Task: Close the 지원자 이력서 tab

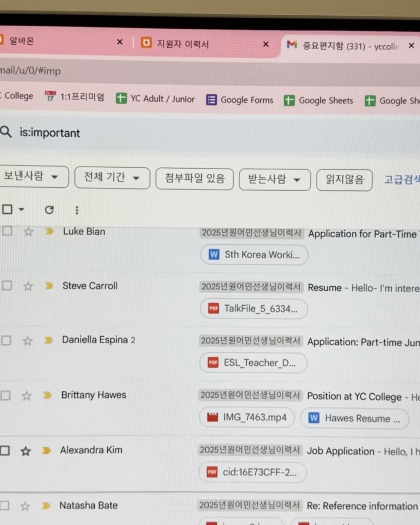Action: 266,44
